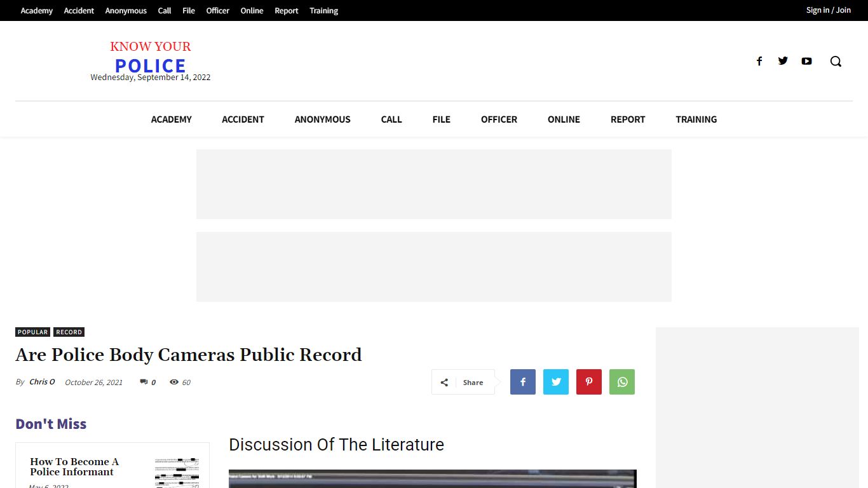The width and height of the screenshot is (868, 488).
Task: Open the header Facebook icon
Action: [759, 61]
